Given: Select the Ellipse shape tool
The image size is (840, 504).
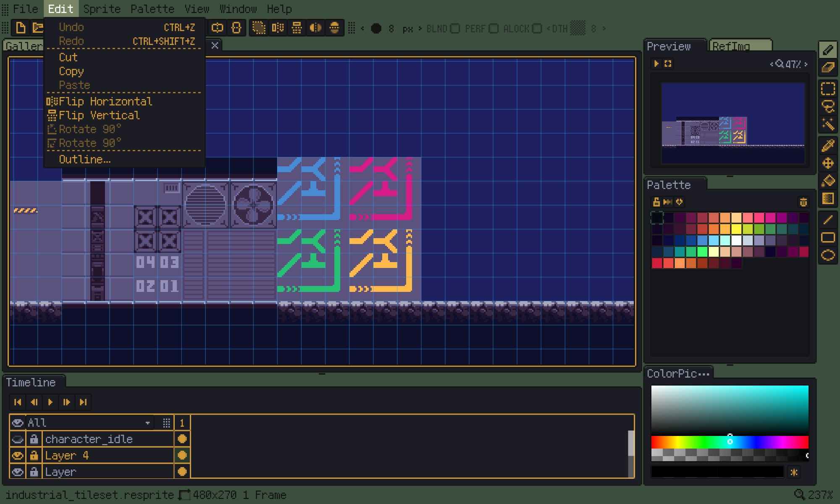Looking at the screenshot, I should (828, 255).
